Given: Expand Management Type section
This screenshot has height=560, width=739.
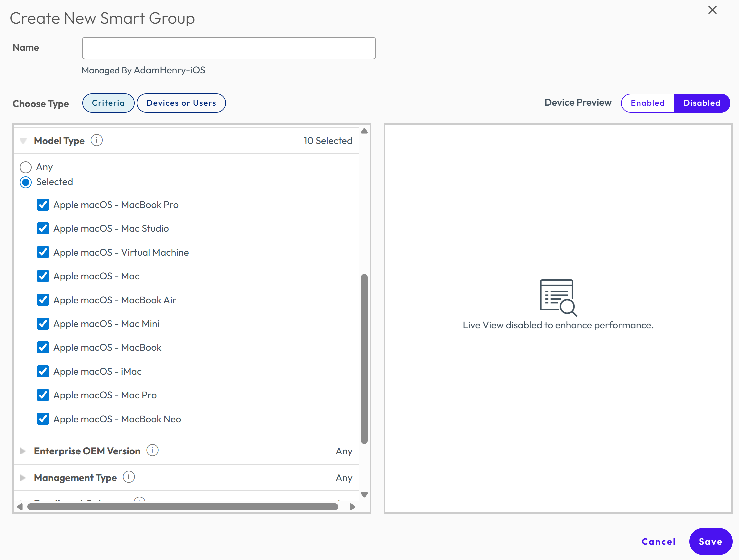Looking at the screenshot, I should point(22,478).
